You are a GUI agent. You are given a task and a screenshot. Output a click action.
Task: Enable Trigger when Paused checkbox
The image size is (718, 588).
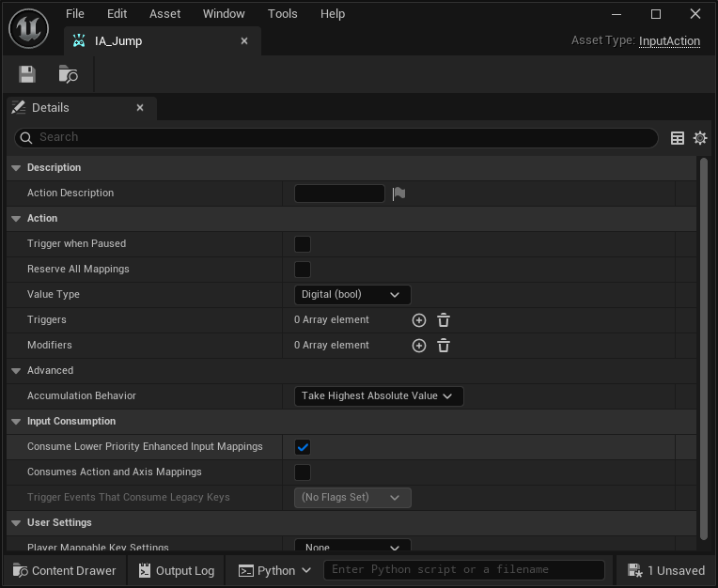click(303, 244)
